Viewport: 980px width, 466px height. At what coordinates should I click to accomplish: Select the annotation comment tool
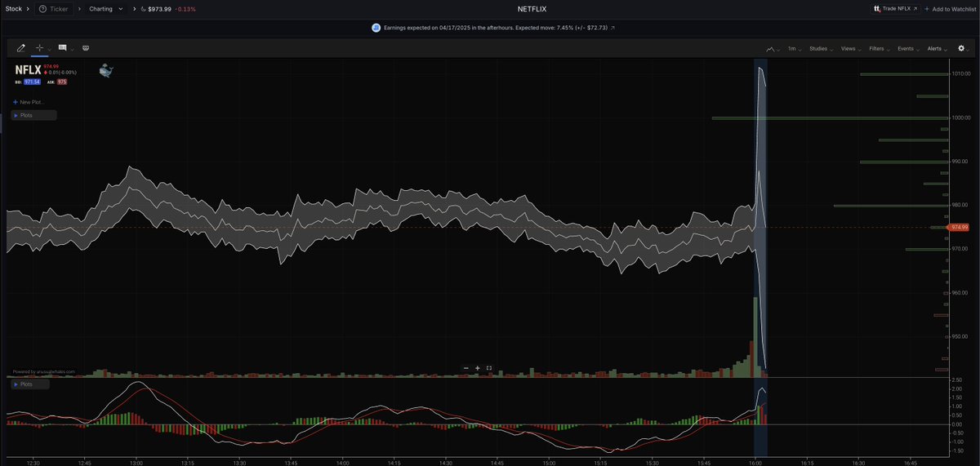[63, 48]
